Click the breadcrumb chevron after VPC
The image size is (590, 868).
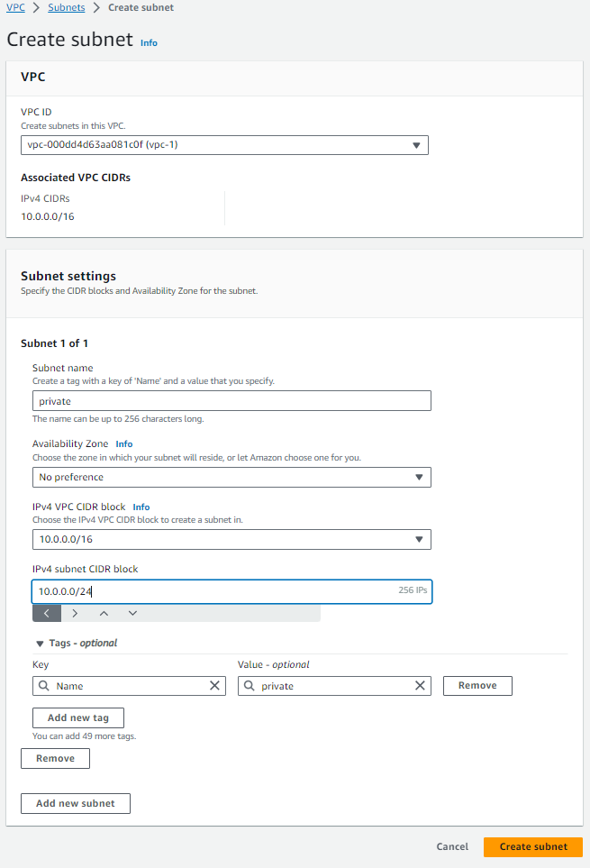click(37, 8)
